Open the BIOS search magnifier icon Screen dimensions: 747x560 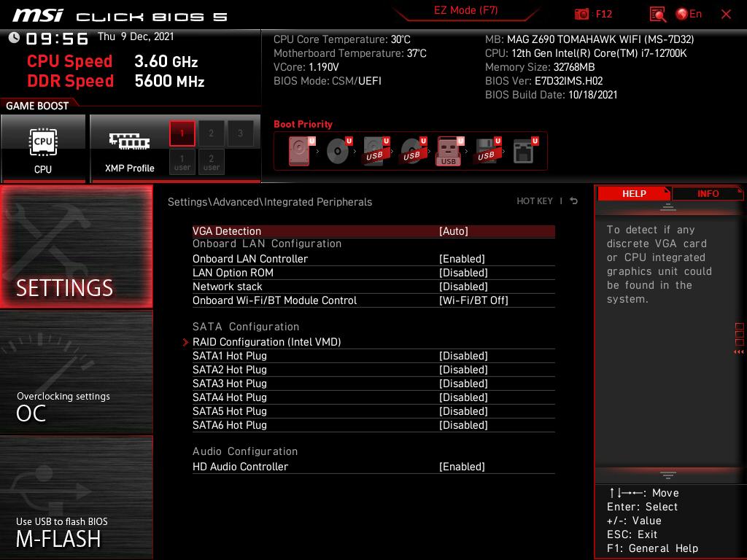[x=657, y=15]
